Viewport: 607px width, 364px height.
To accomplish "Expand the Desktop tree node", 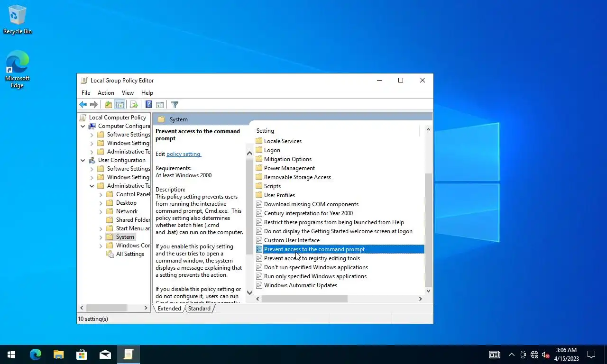I will 101,203.
